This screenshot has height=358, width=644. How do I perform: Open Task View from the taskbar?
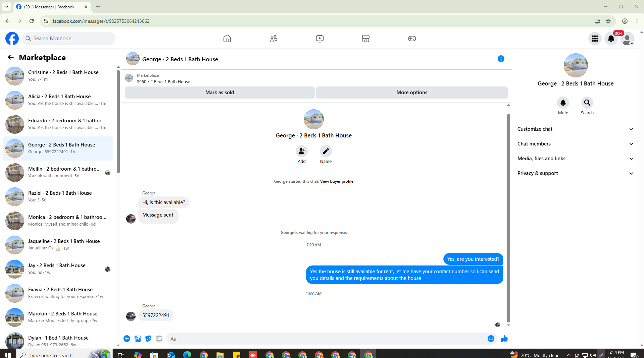121,355
